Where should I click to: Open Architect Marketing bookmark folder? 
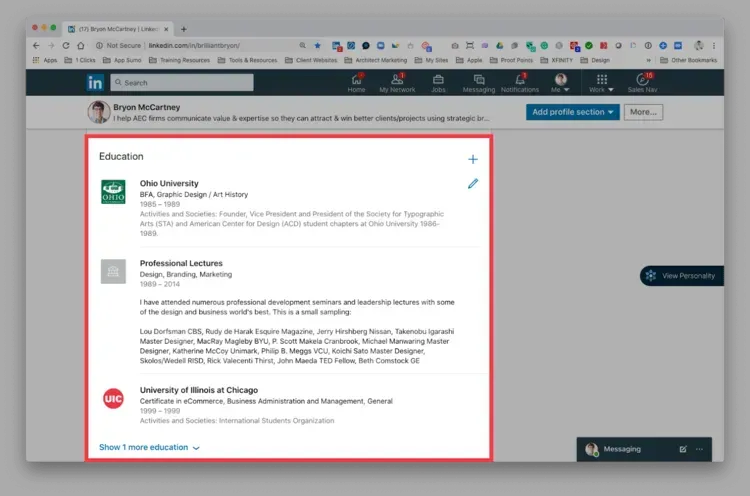(x=375, y=60)
